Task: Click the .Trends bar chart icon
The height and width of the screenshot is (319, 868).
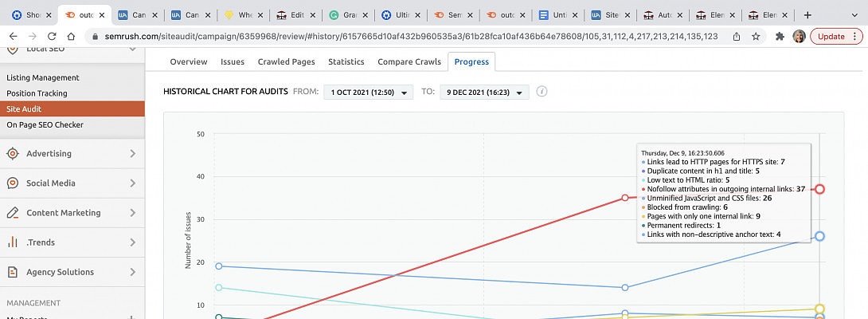Action: [x=13, y=242]
